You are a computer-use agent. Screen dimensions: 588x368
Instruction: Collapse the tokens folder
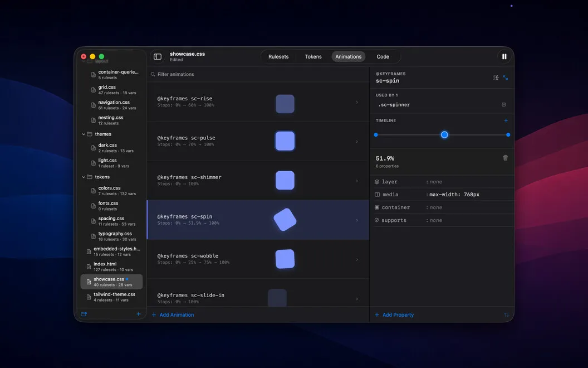pyautogui.click(x=84, y=177)
